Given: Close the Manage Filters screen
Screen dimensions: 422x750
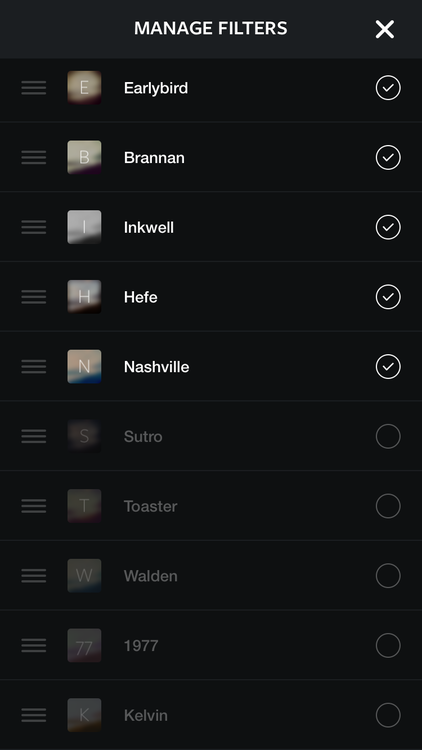Looking at the screenshot, I should (x=385, y=29).
